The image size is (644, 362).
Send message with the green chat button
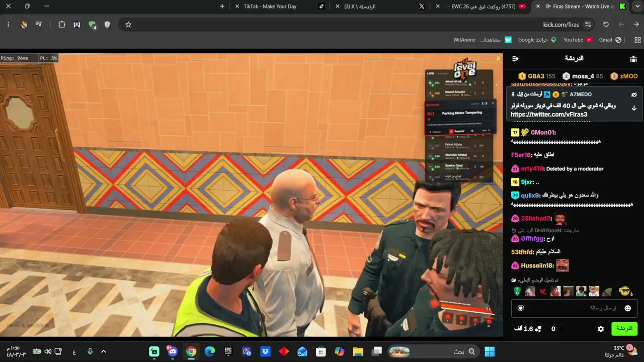[x=624, y=329]
